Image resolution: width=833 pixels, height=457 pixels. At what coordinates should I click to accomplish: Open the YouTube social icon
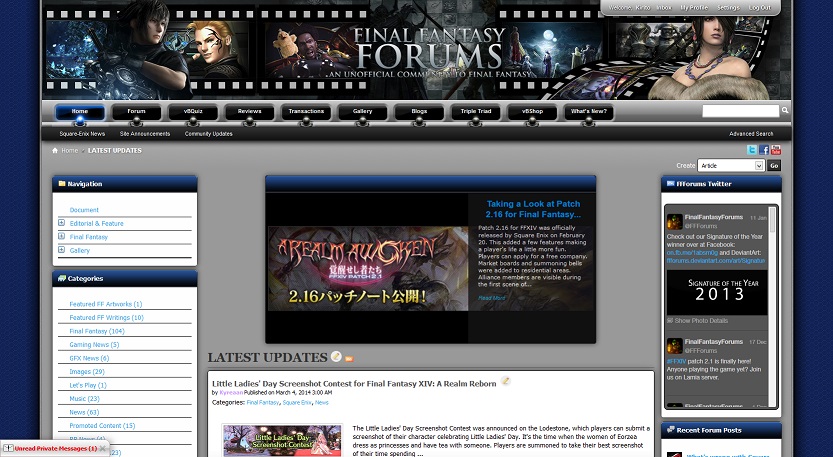click(776, 150)
